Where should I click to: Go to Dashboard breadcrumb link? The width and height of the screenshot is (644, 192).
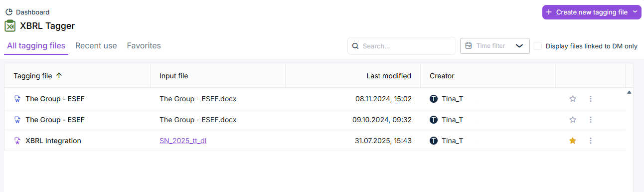click(32, 12)
